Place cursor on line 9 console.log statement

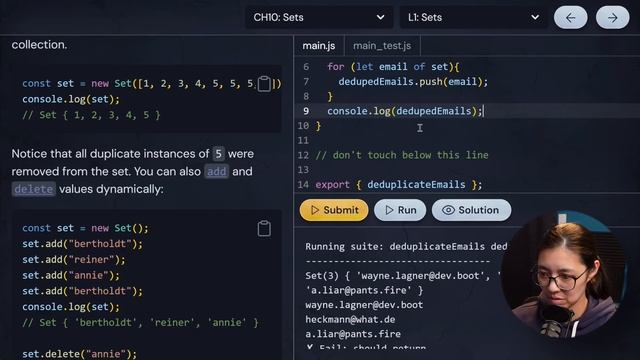click(404, 111)
